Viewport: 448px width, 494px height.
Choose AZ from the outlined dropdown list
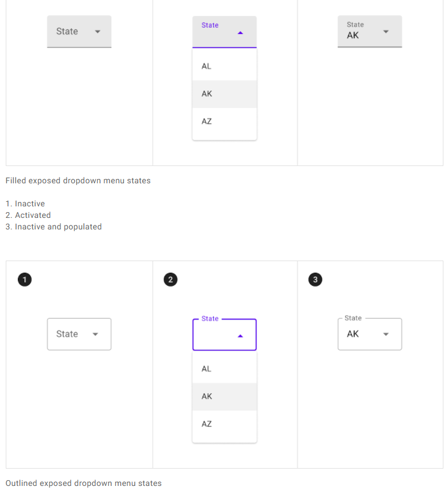(224, 424)
